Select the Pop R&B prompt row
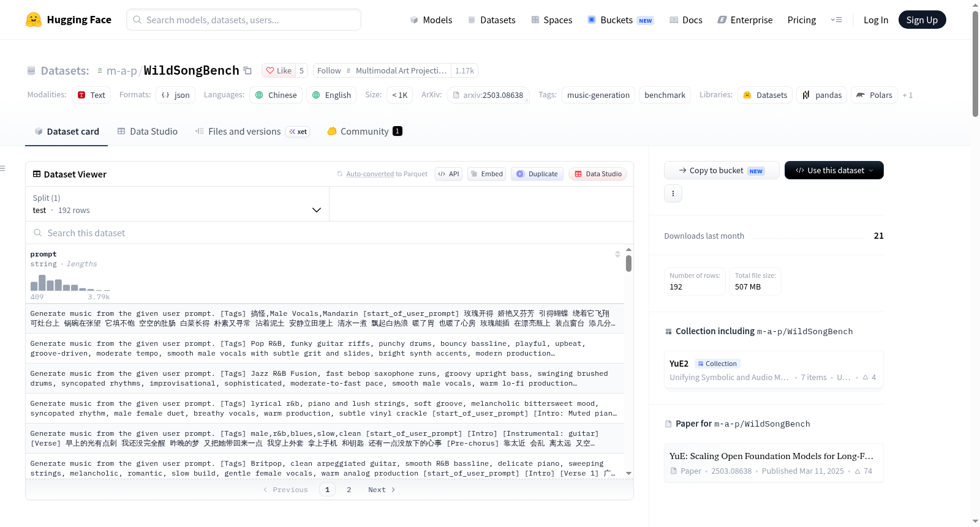Screen dimensions: 980x527 pos(325,348)
